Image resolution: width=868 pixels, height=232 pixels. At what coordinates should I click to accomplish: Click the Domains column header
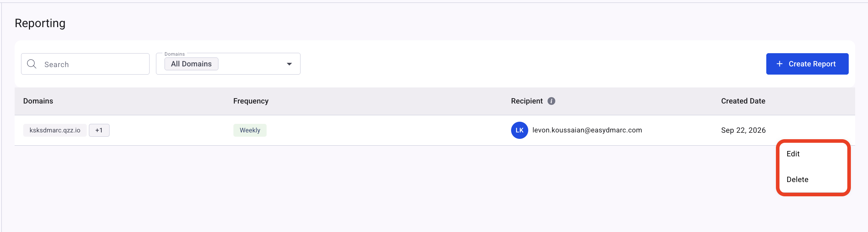point(38,101)
